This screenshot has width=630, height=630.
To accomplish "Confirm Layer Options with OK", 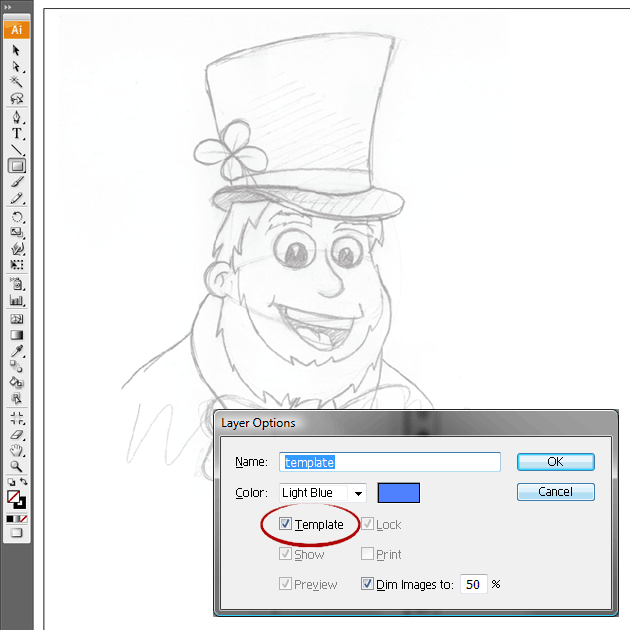I will (556, 462).
